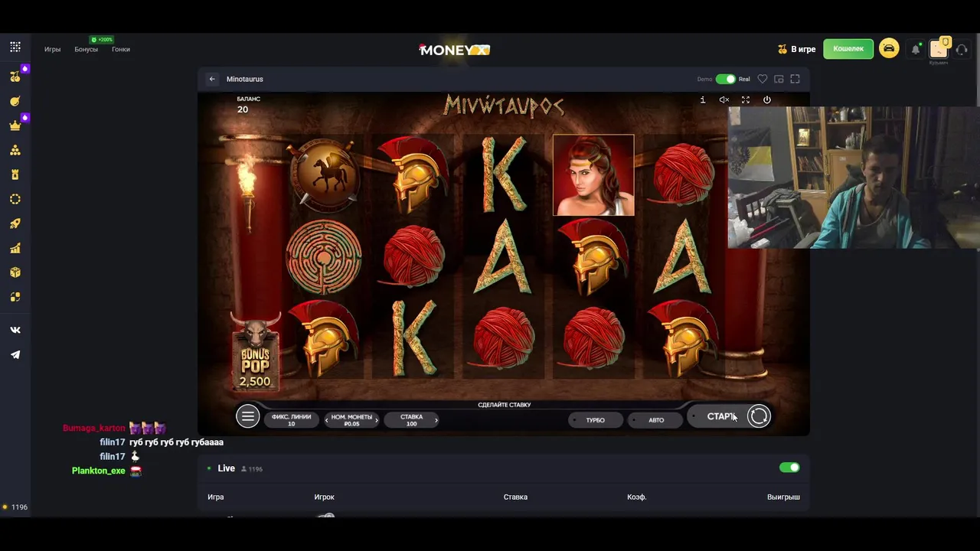Open the user avatar profile icon
980x551 pixels.
click(939, 49)
